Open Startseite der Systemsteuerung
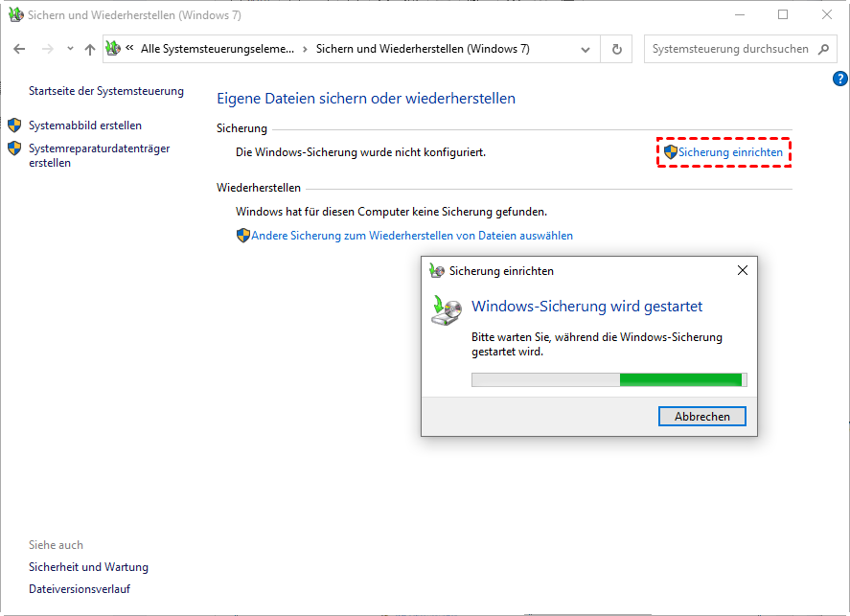850x616 pixels. coord(106,91)
